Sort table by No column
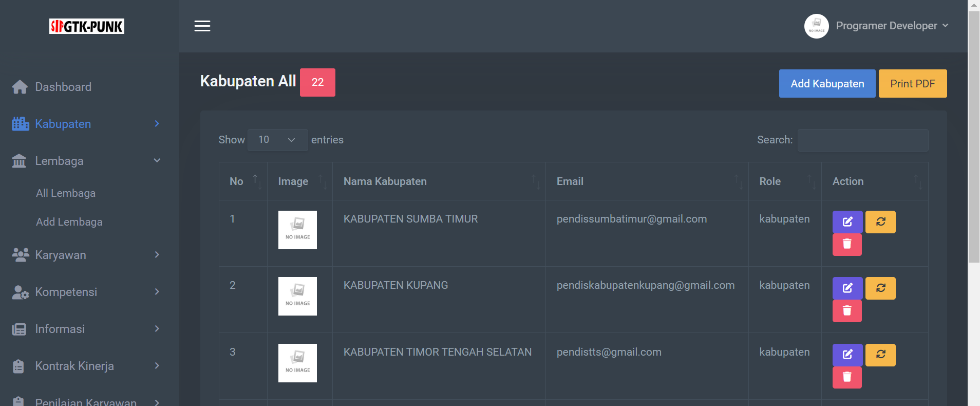 243,181
